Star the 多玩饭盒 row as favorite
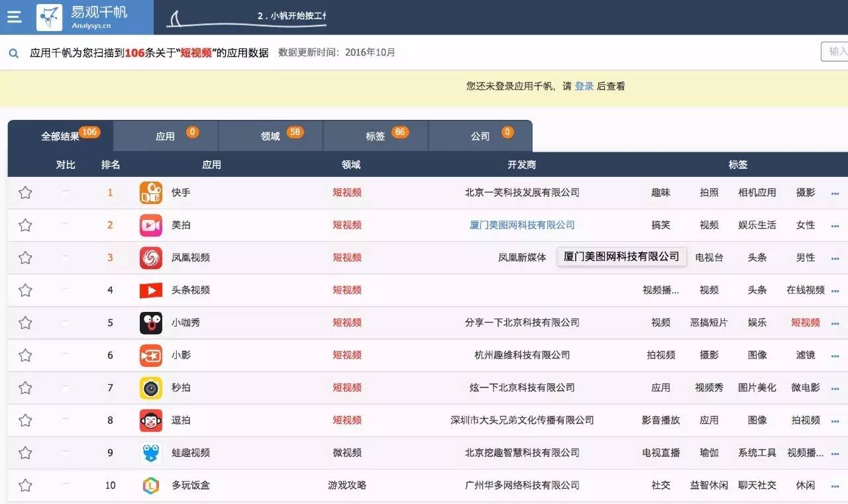The width and height of the screenshot is (848, 504). coord(25,485)
